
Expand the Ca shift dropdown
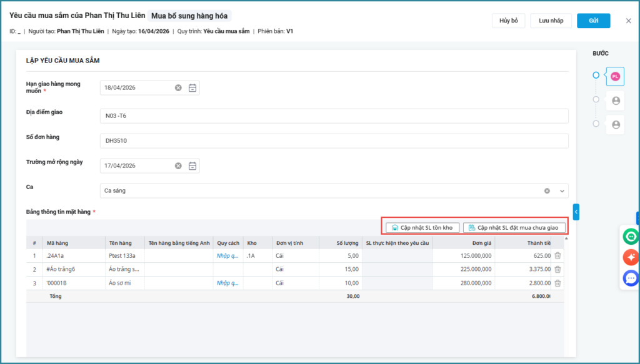[x=561, y=191]
